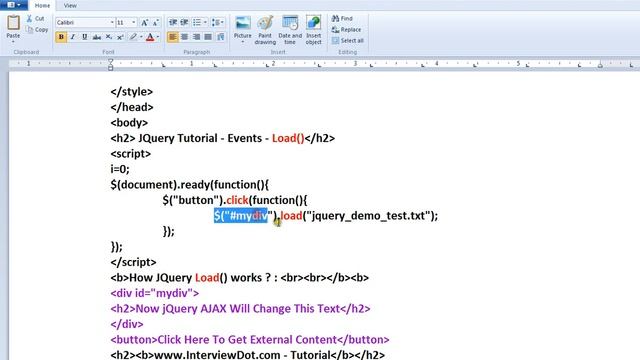Viewport: 640px width, 360px height.
Task: Justify the text
Action: click(x=208, y=37)
